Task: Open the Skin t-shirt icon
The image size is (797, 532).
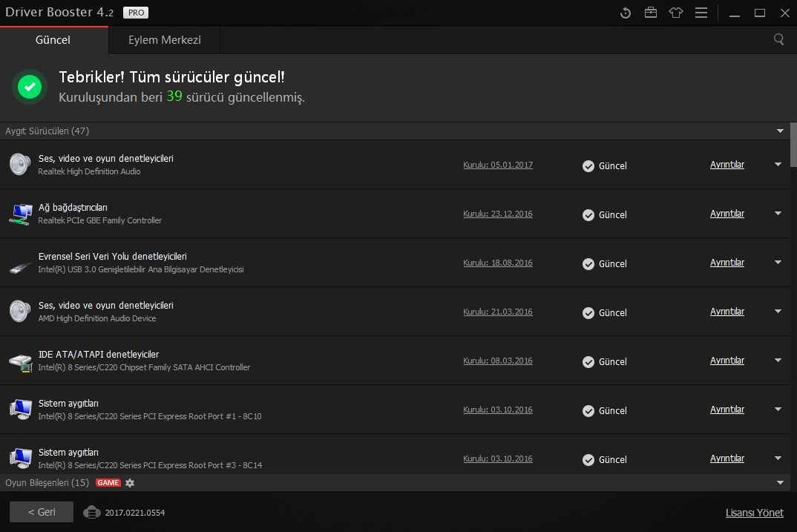Action: point(675,13)
